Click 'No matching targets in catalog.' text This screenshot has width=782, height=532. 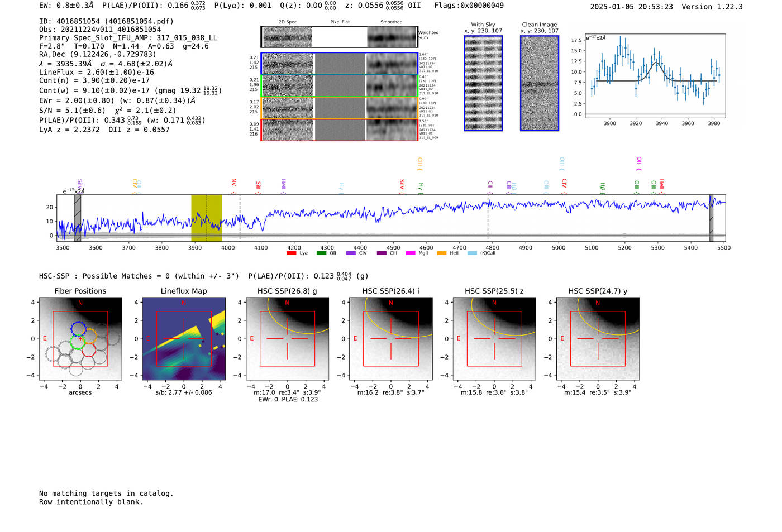coord(106,493)
